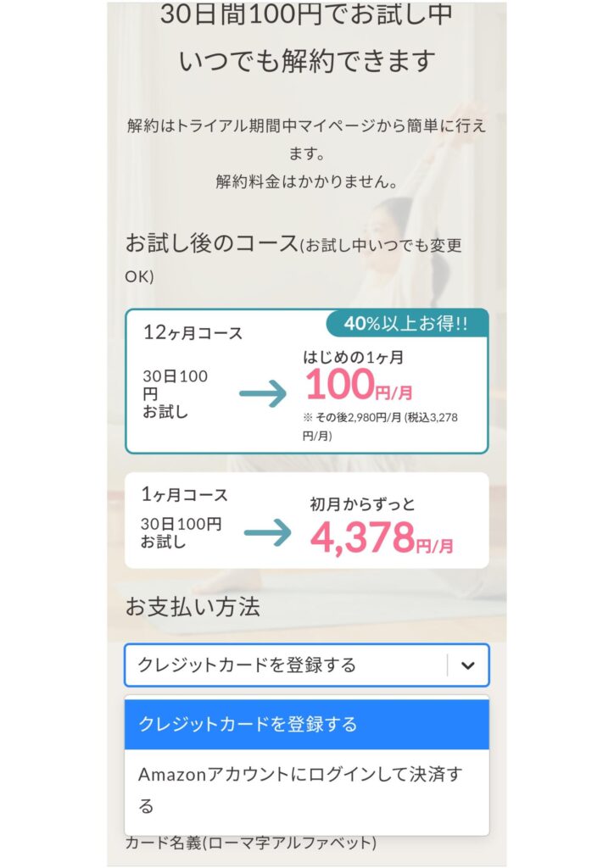Click the お支払い方法 heading

point(193,607)
